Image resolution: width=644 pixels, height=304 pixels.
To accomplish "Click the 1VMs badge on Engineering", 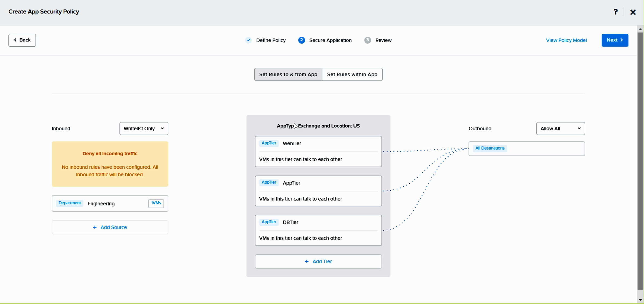I will (156, 203).
